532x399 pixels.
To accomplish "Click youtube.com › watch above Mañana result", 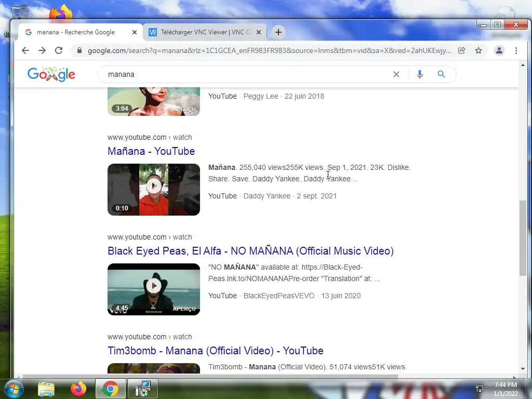I will click(150, 137).
